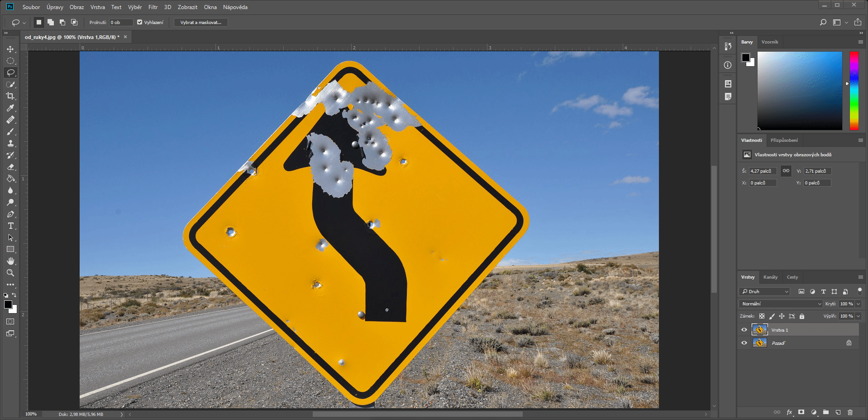The height and width of the screenshot is (420, 868).
Task: Select the Hand tool
Action: (10, 261)
